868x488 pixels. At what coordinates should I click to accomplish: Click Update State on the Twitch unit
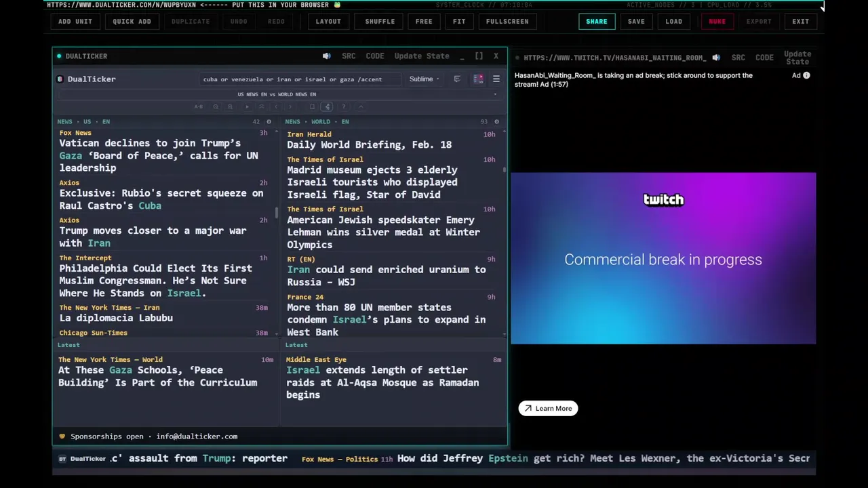click(797, 58)
